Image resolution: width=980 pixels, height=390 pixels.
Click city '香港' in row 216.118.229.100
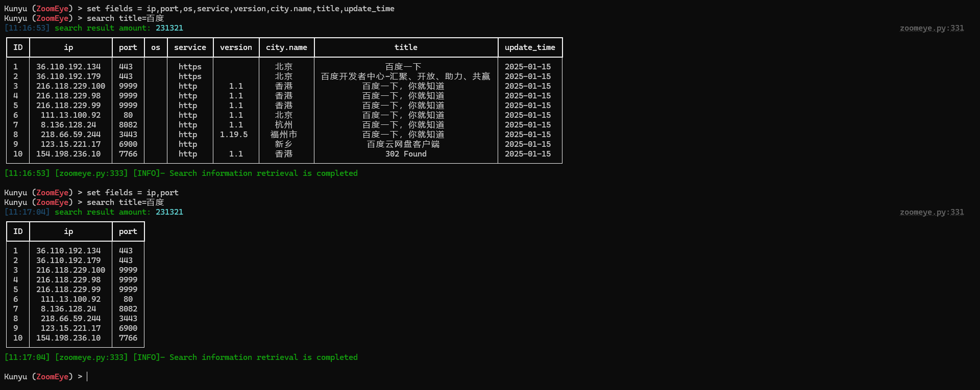point(284,86)
